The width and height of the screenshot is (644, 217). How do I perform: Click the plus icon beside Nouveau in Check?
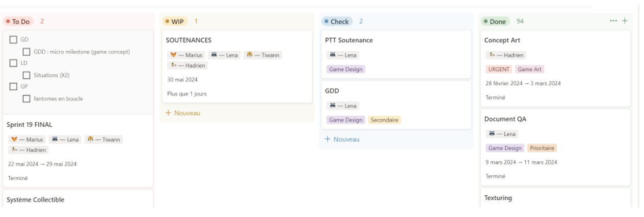(x=327, y=139)
